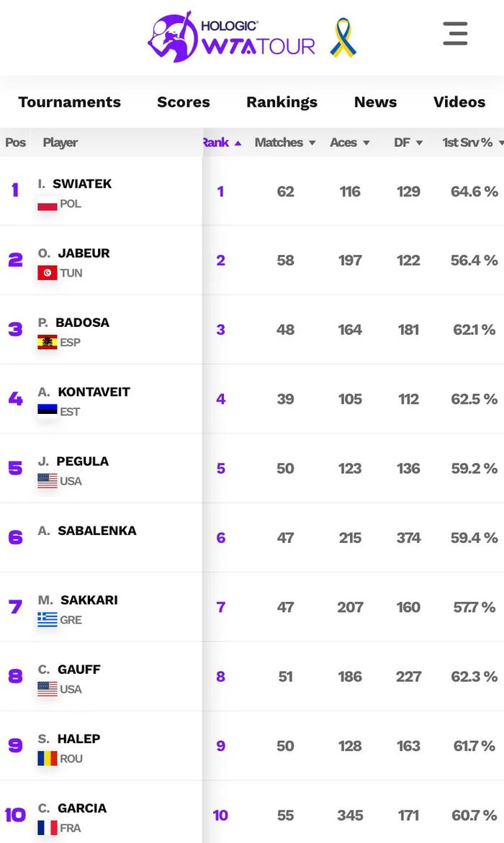504x843 pixels.
Task: Click Spain flag under Badosa
Action: click(48, 343)
